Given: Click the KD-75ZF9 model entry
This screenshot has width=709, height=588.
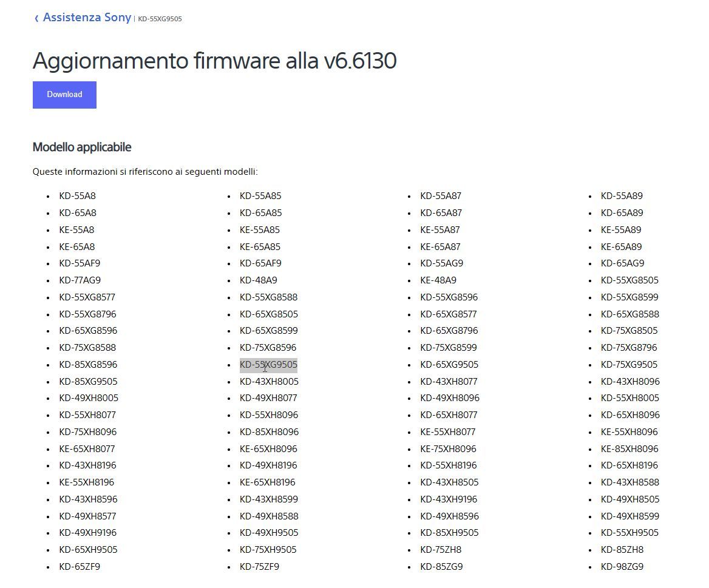Looking at the screenshot, I should [259, 567].
